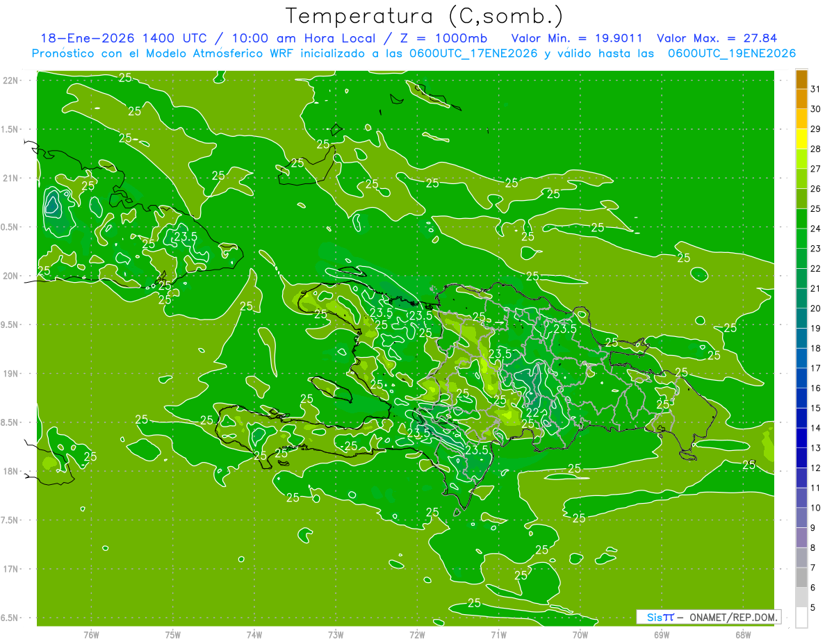Click the legend number "21"
Viewport: 834px width, 644px height.
coord(816,289)
